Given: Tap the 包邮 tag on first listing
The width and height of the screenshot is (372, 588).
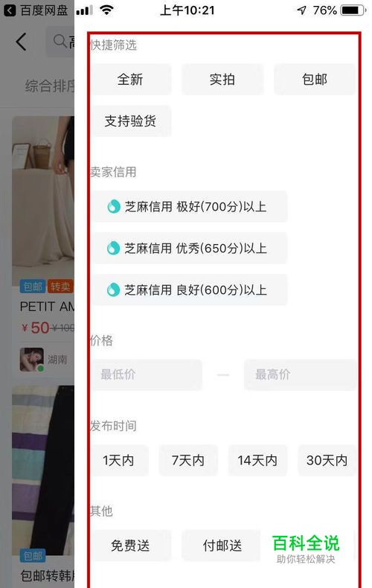Looking at the screenshot, I should pos(33,287).
